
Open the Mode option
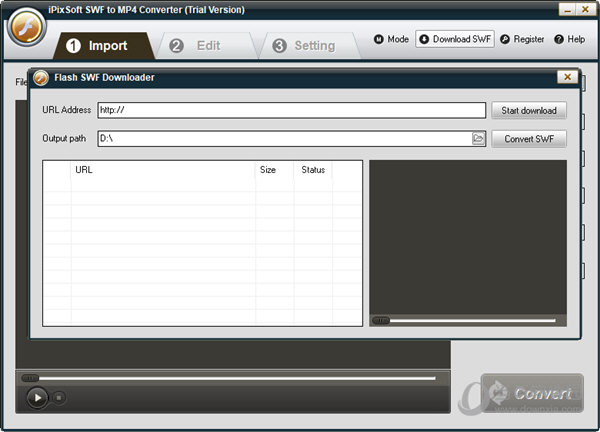pyautogui.click(x=391, y=39)
